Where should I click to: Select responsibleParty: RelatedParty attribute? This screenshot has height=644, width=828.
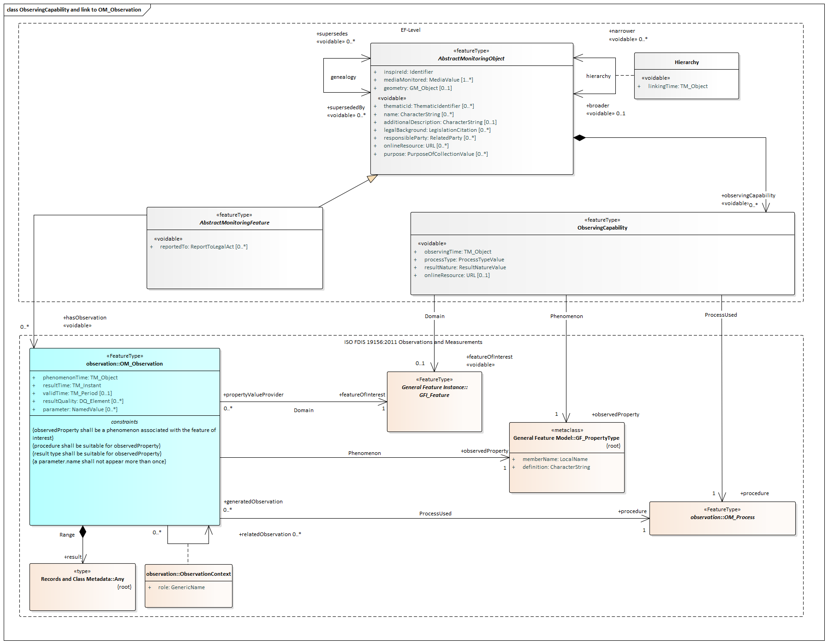pyautogui.click(x=429, y=138)
